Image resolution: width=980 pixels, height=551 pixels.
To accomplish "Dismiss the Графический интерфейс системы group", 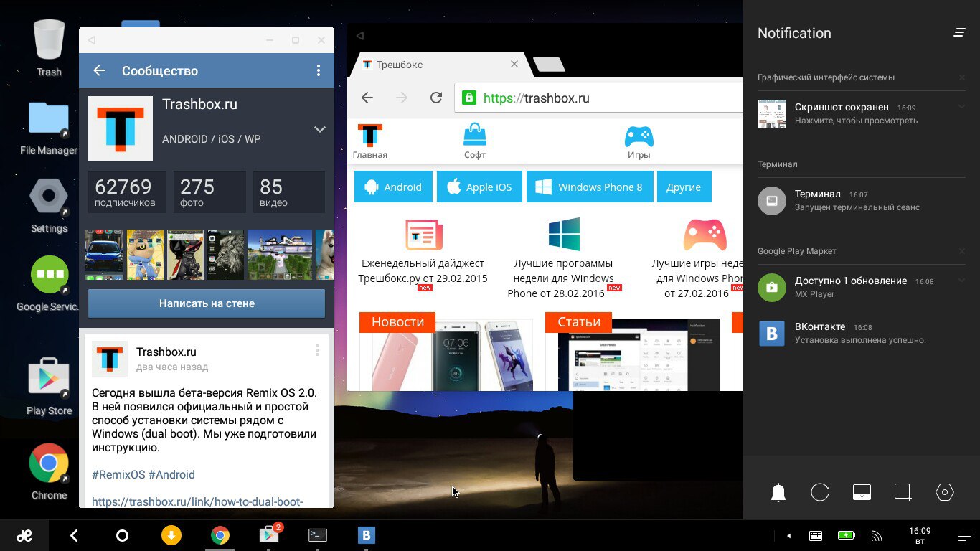I will (961, 77).
